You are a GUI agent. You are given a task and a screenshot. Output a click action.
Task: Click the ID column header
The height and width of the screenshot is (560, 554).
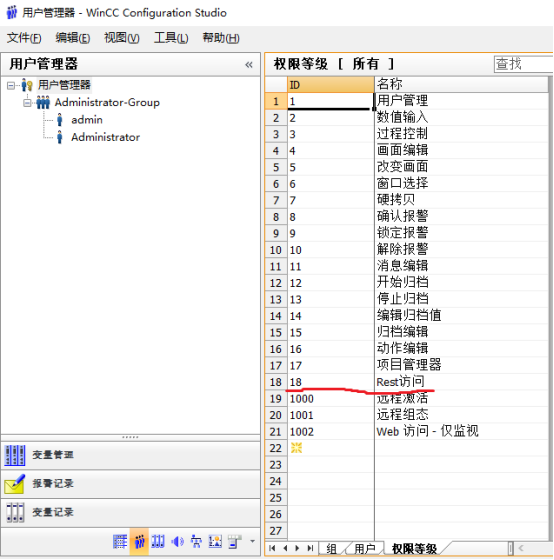(331, 85)
